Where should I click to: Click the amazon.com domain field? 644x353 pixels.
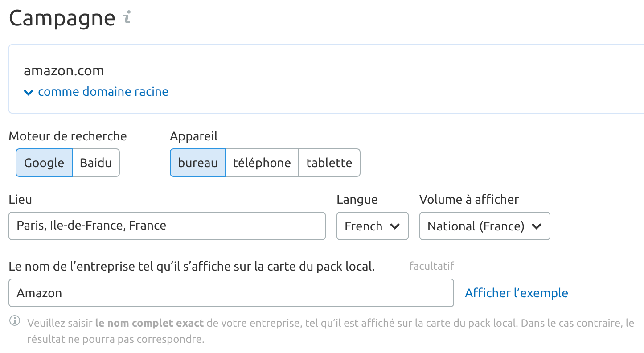click(64, 70)
